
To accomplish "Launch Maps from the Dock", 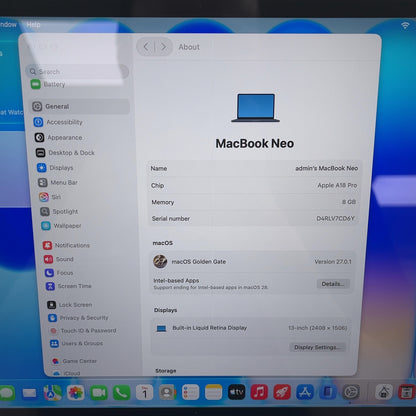I will coord(53,393).
